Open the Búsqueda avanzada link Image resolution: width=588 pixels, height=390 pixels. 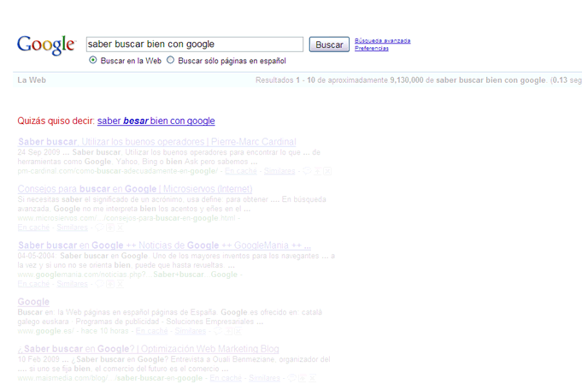click(x=383, y=40)
